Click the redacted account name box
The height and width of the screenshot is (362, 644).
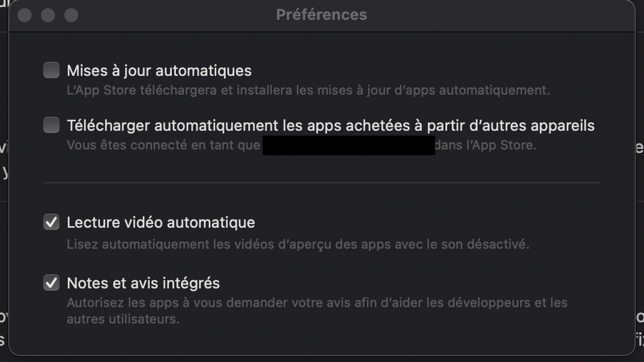tap(348, 145)
